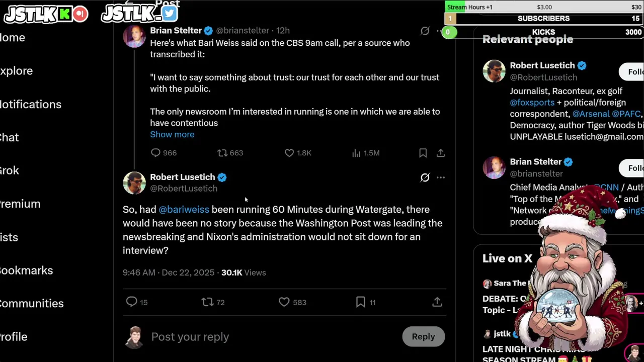Go to Communities in the sidebar
This screenshot has height=362, width=644.
pos(31,304)
